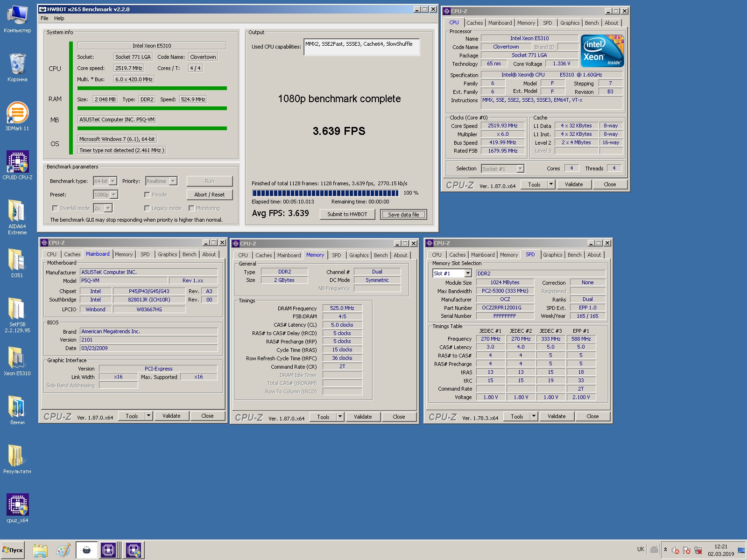
Task: Click the P5Q-VM model field
Action: point(123,280)
